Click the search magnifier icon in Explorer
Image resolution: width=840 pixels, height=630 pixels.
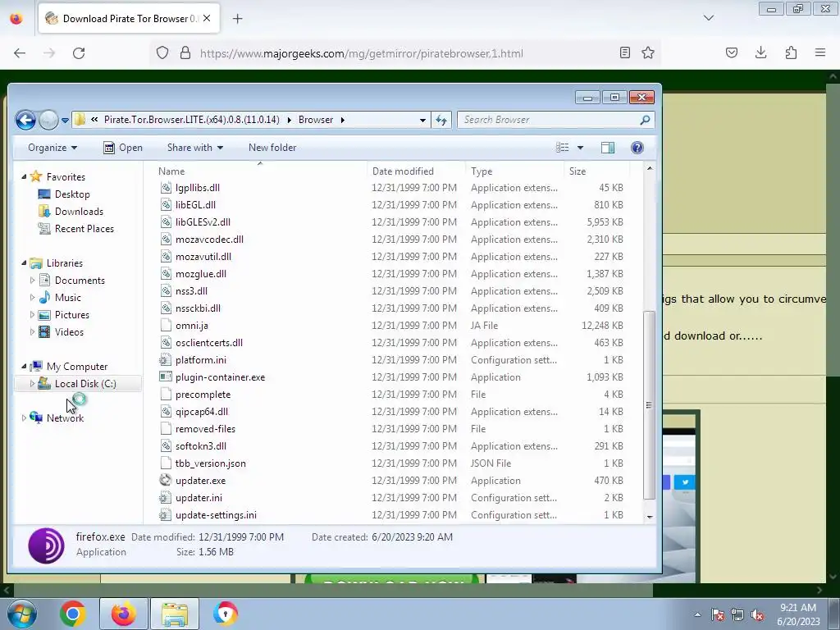645,120
